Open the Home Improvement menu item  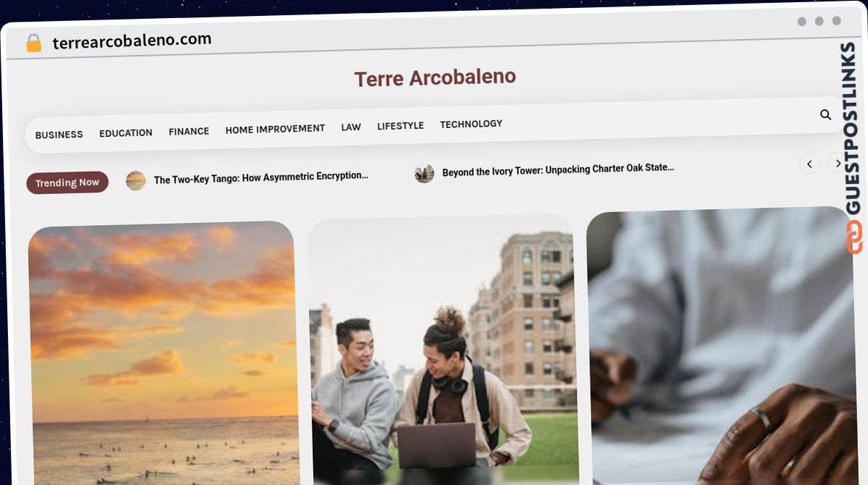point(275,129)
